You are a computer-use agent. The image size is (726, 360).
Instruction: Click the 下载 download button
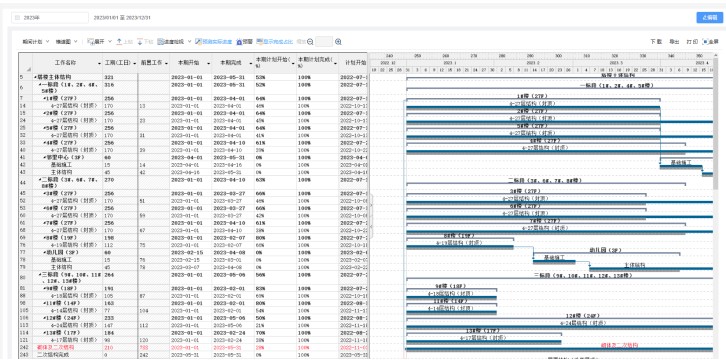tap(656, 42)
